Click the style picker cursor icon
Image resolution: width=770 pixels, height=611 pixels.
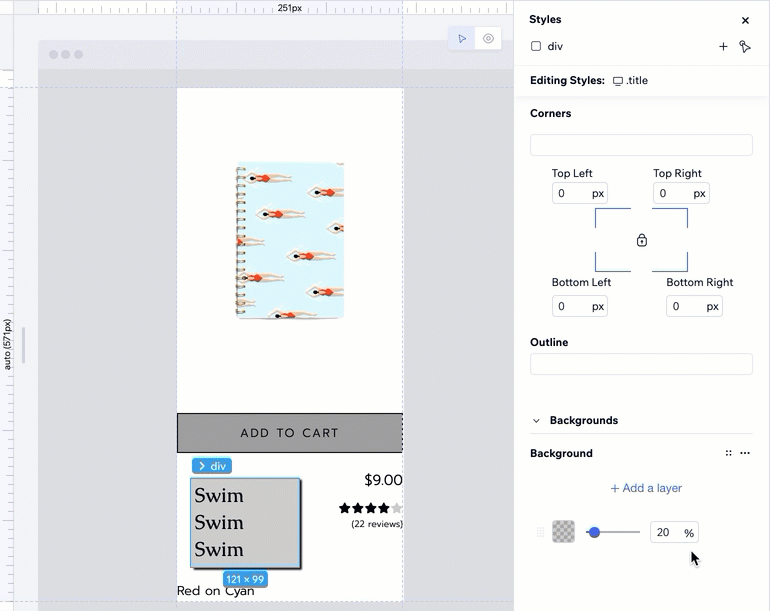tap(744, 46)
